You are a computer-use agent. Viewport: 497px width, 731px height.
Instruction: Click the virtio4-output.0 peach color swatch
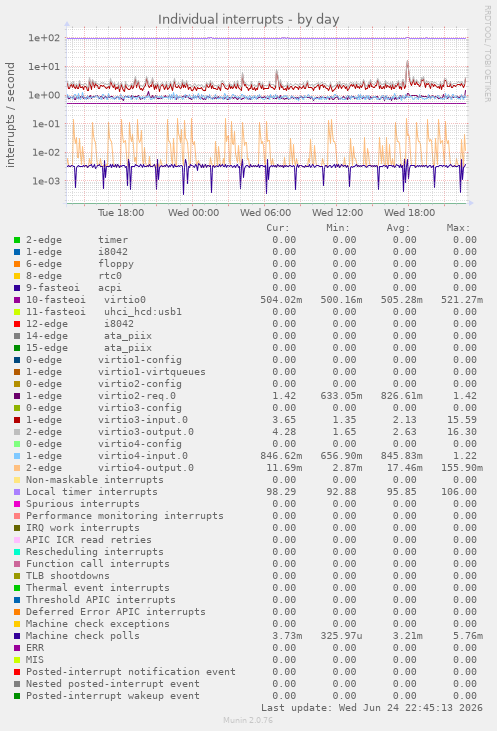17,468
